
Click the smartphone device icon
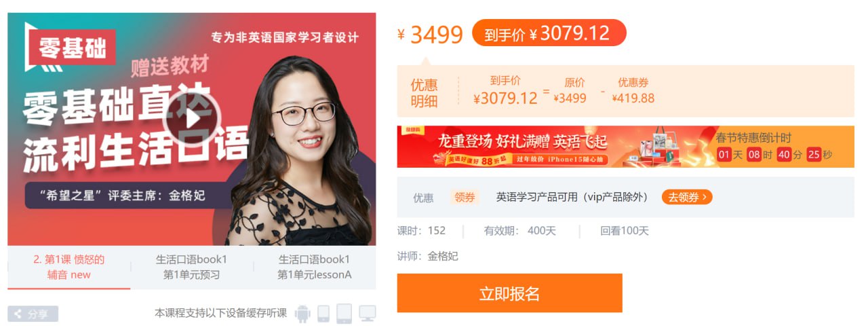point(323,314)
